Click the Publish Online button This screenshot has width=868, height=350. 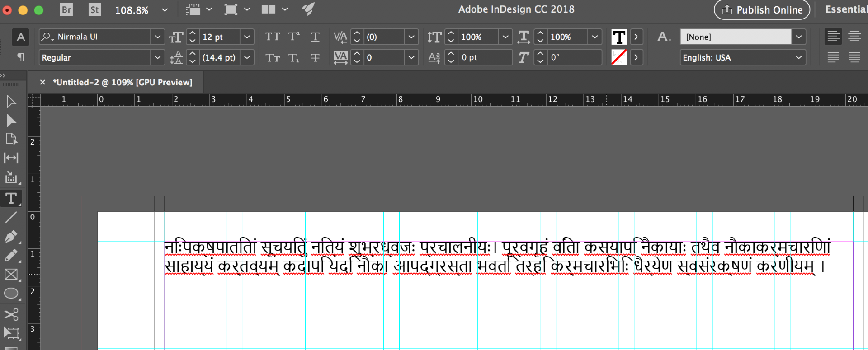762,10
